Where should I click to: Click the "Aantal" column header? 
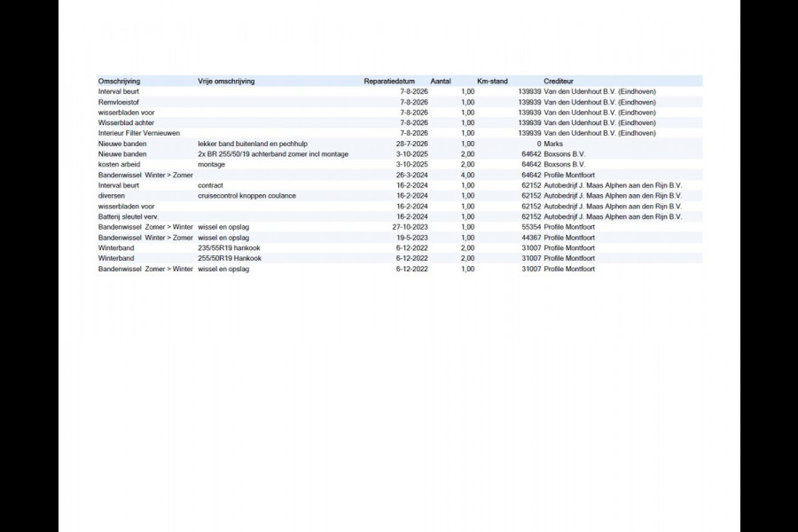(441, 82)
